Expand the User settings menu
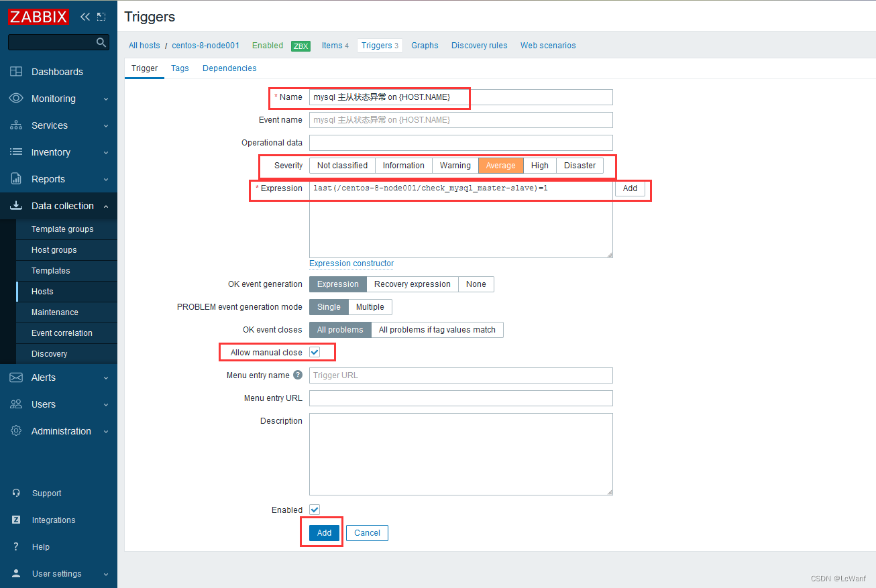 click(106, 573)
